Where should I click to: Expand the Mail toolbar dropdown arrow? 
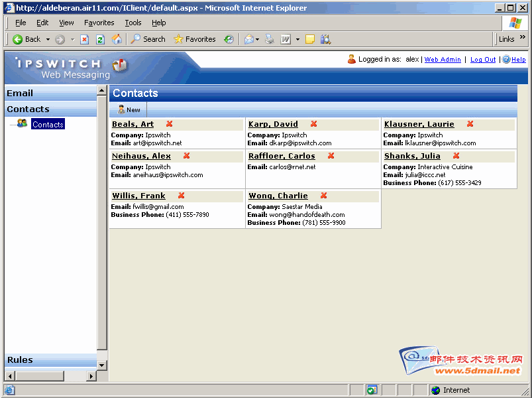pyautogui.click(x=257, y=39)
